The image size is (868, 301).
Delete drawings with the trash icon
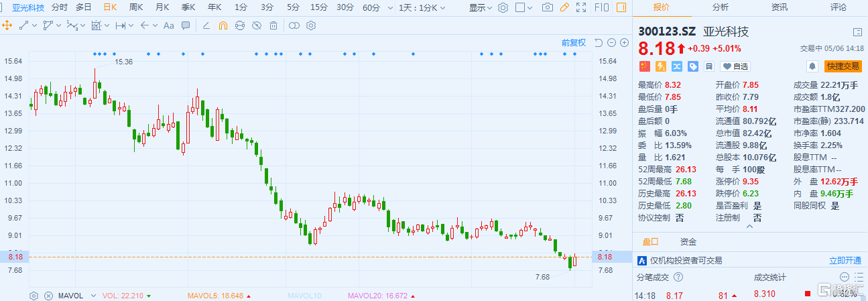273,25
